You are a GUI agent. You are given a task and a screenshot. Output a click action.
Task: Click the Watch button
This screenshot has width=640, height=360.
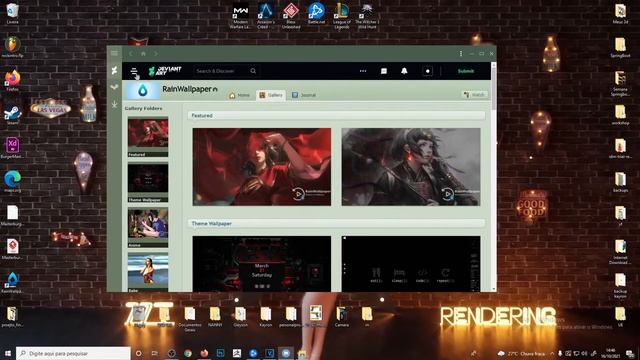pyautogui.click(x=474, y=95)
